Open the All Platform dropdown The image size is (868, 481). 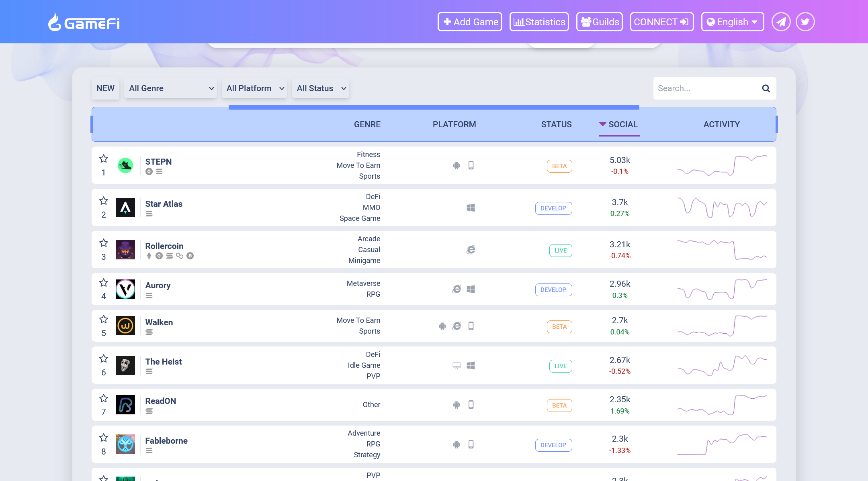(254, 88)
